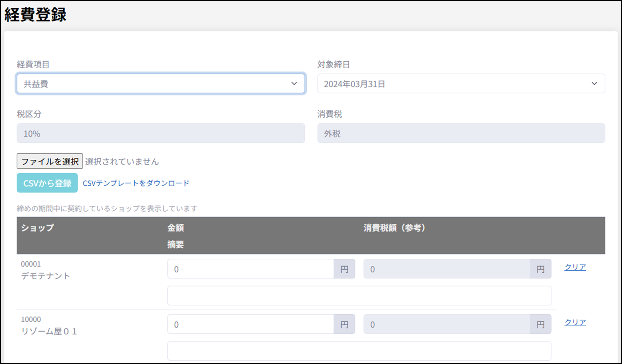Focus the 金額 input for リゾーム屋01

click(x=250, y=324)
